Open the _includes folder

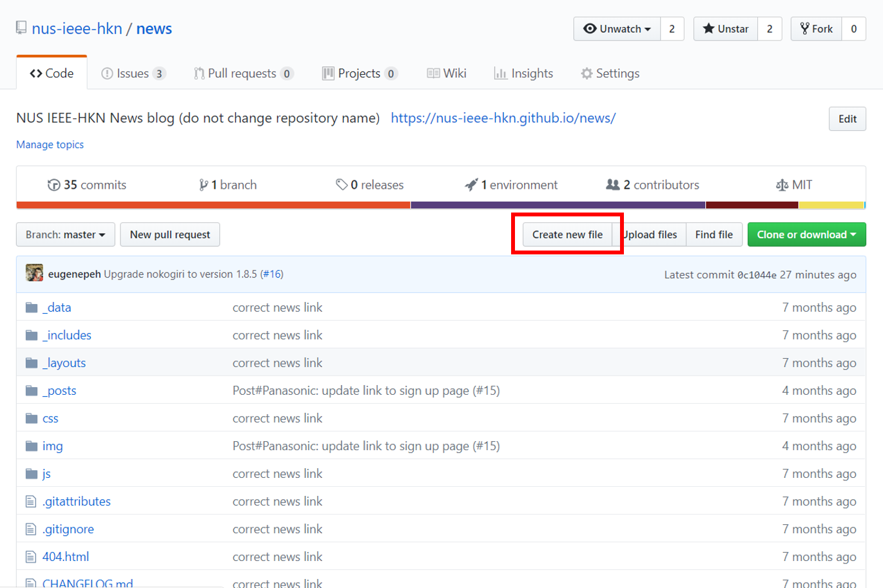(67, 335)
